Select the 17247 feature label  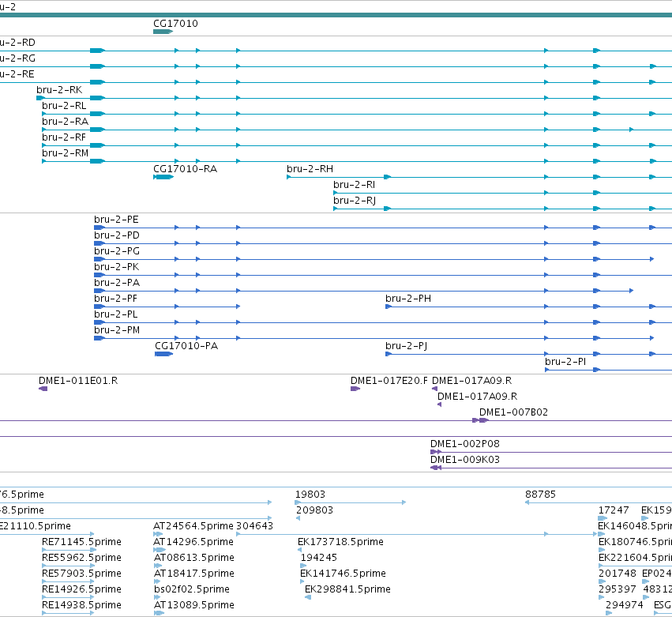point(614,510)
